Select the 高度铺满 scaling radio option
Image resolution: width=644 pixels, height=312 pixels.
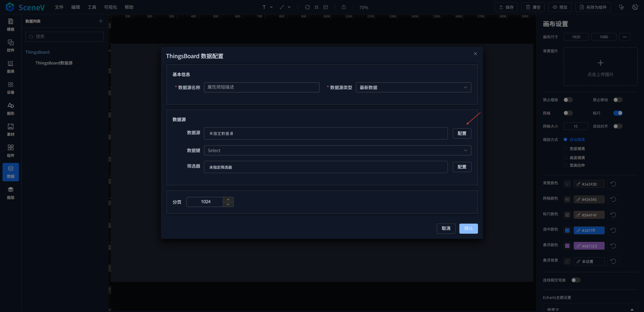[x=565, y=158]
